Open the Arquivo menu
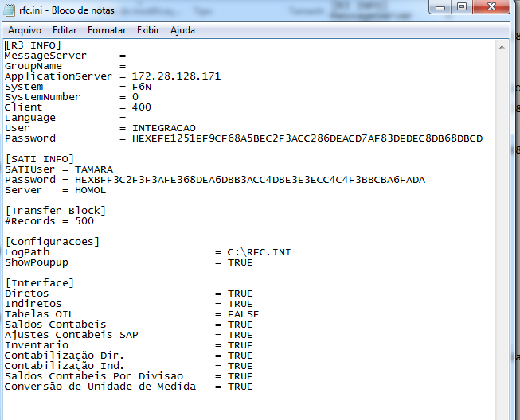This screenshot has width=520, height=420. click(25, 30)
